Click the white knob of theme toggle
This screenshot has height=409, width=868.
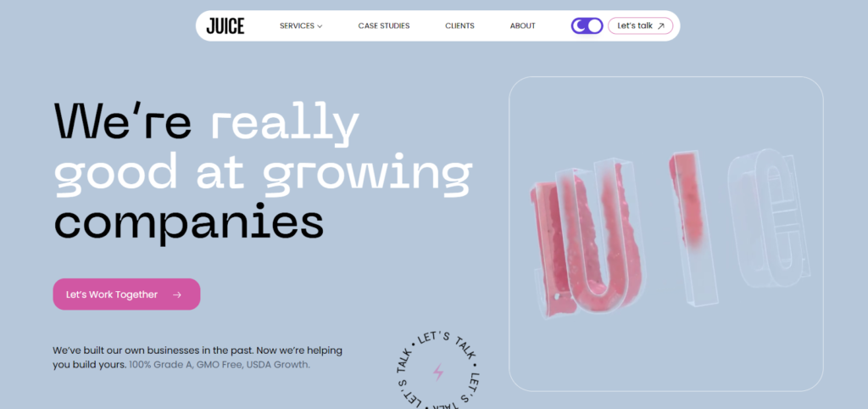(594, 25)
